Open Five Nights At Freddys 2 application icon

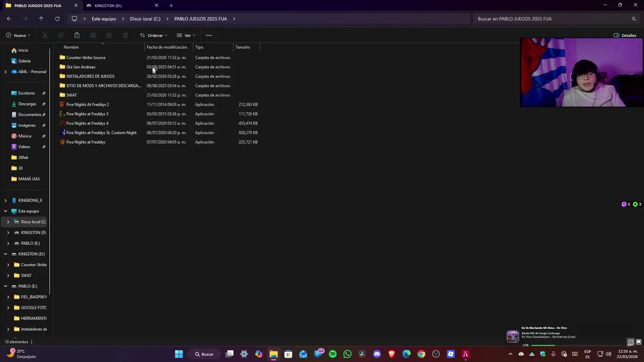[x=62, y=105]
